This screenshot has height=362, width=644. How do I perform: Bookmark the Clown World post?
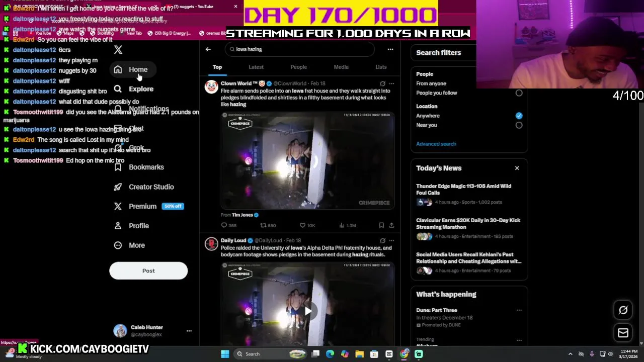click(x=381, y=225)
